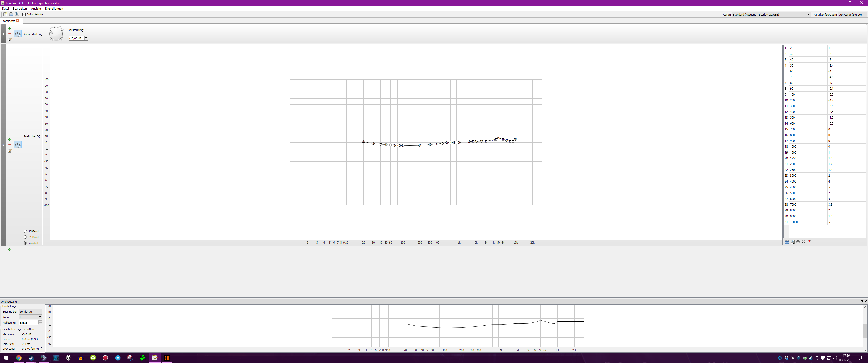Uncheck the Sofort-Modus checkbox
This screenshot has width=868, height=363.
[24, 14]
